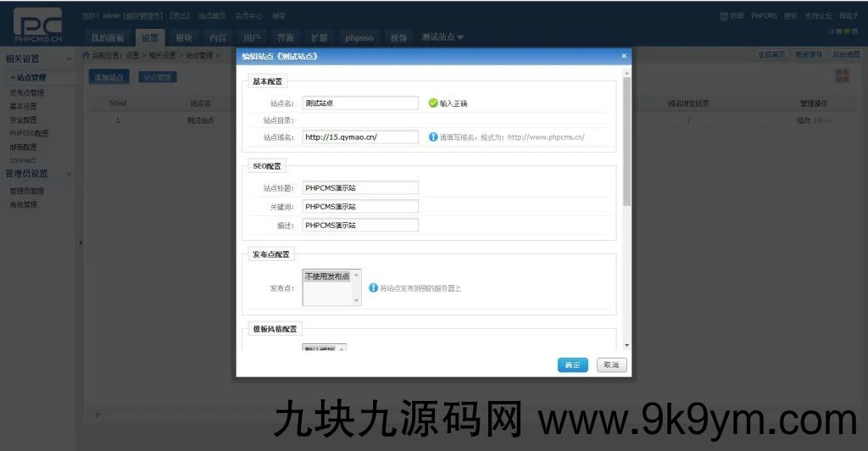Click the lock screen icon labeled 锁屏
868x451 pixels.
[x=724, y=16]
